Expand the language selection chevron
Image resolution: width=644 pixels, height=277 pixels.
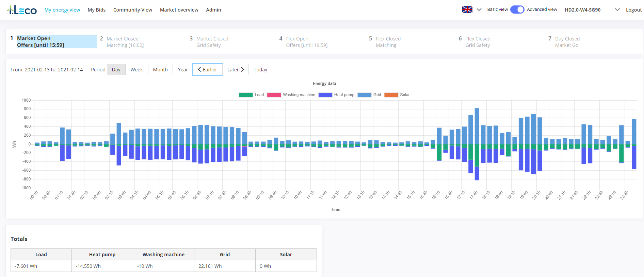(x=479, y=10)
